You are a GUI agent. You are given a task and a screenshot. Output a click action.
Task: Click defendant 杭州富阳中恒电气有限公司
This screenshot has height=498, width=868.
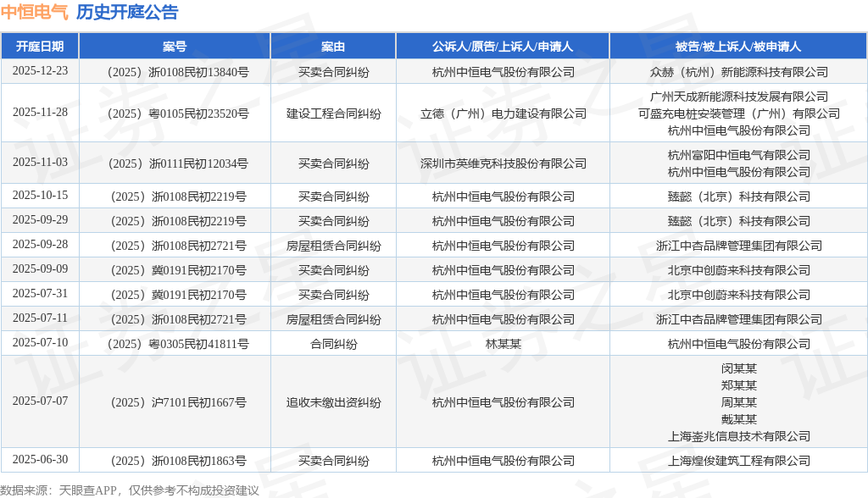click(x=738, y=155)
